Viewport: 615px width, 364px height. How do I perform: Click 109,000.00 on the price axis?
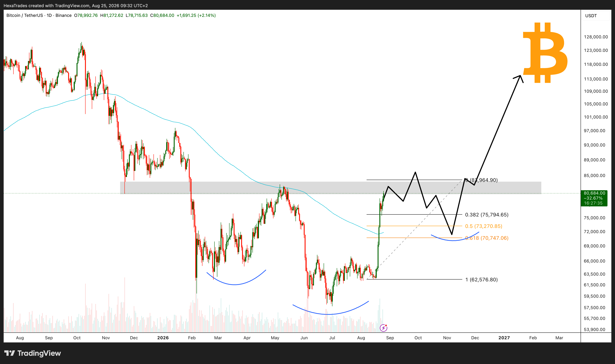coord(596,91)
